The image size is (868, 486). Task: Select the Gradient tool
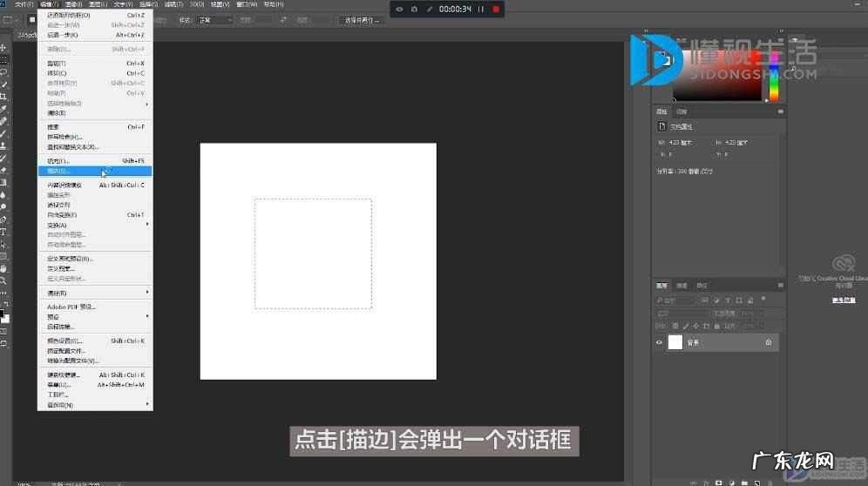tap(3, 181)
